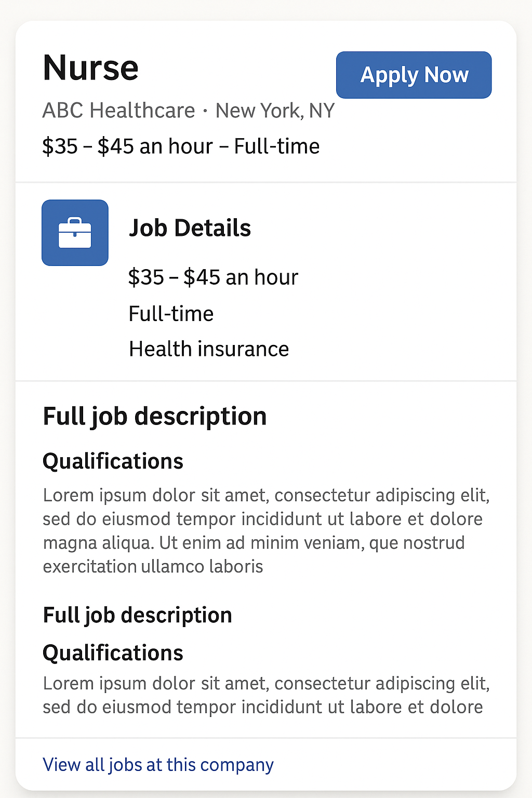Screen dimensions: 532x798
Task: Click the second Qualifications subheading
Action: 113,653
